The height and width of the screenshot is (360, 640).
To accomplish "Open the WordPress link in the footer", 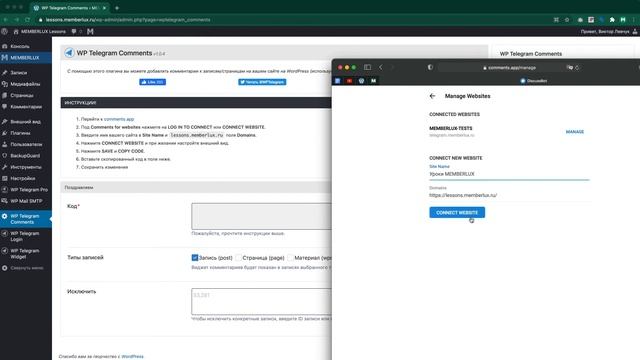I will click(132, 356).
